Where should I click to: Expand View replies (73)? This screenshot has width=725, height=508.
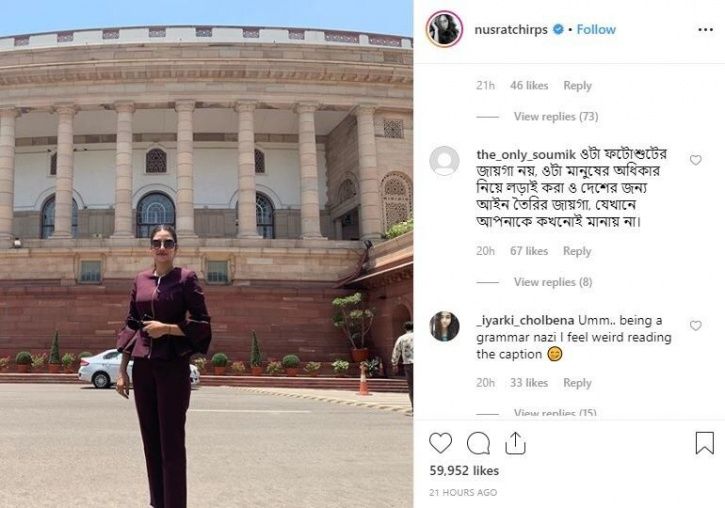click(x=556, y=116)
